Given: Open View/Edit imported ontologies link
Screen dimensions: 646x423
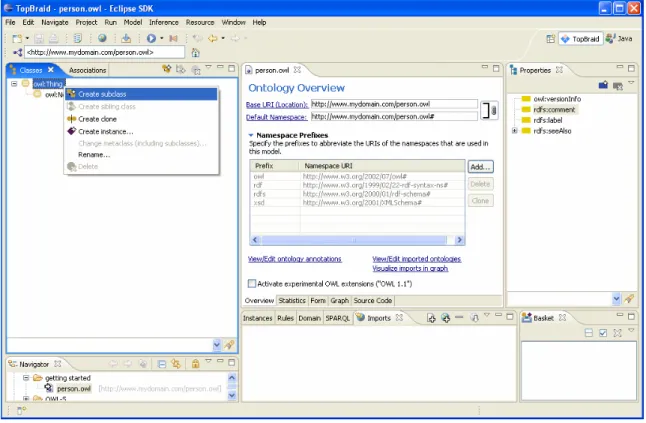Looking at the screenshot, I should point(417,259).
